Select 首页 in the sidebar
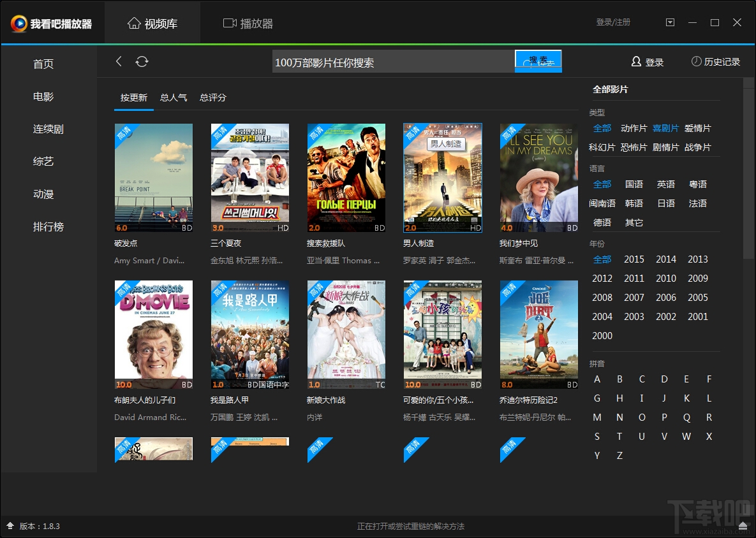Viewport: 756px width, 538px height. 43,64
